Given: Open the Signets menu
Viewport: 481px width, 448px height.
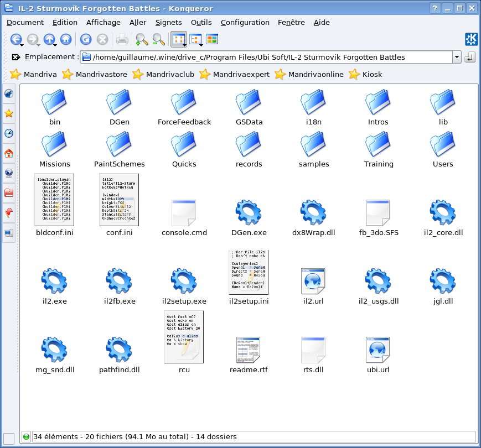Looking at the screenshot, I should (168, 22).
